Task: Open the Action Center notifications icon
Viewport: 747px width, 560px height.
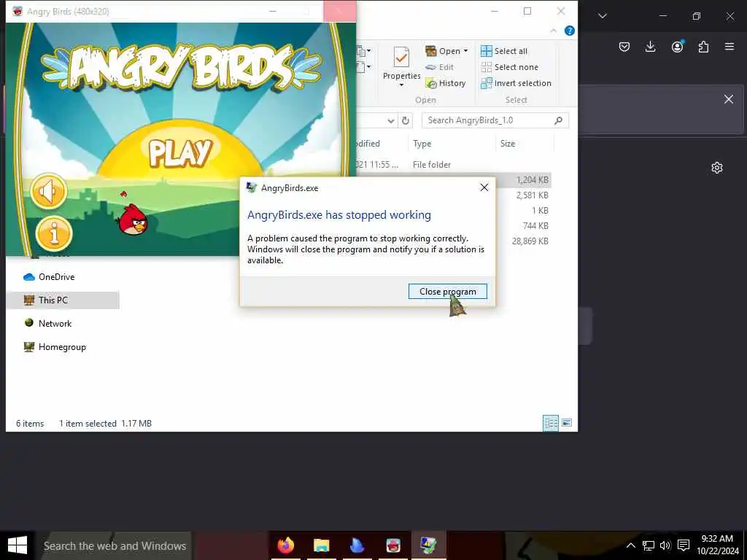Action: [684, 545]
